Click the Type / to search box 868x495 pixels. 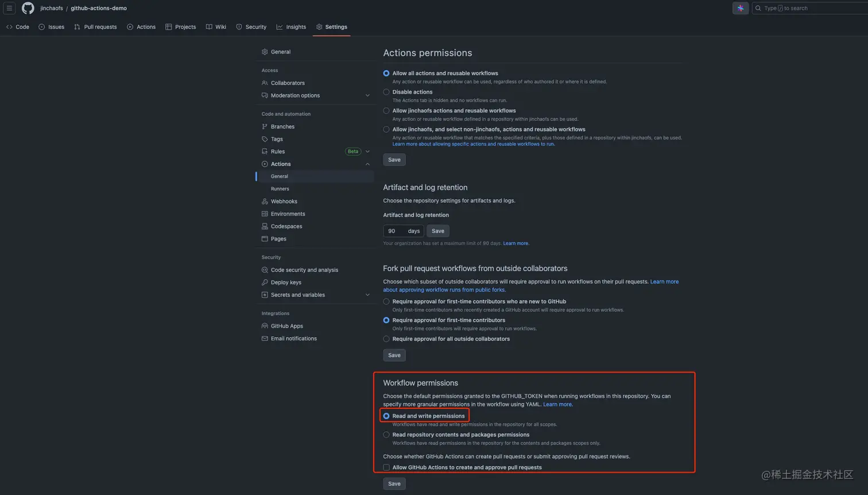[810, 8]
